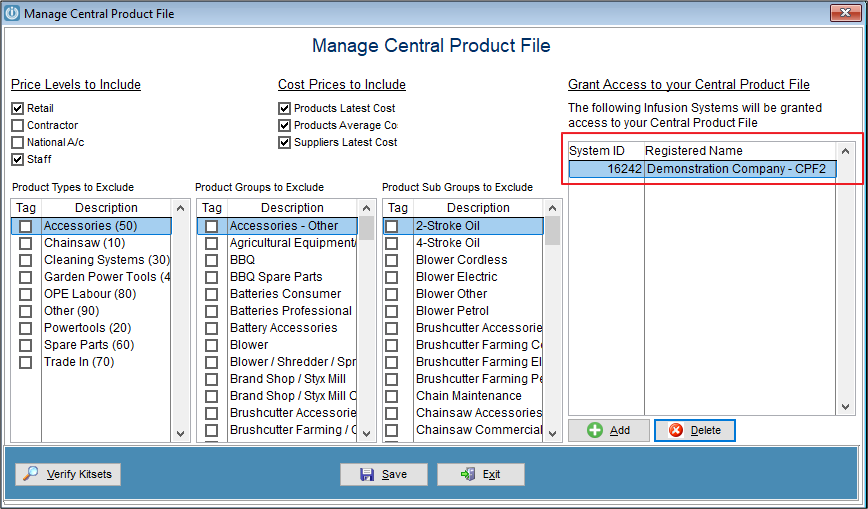Click the red X Delete icon

(676, 430)
